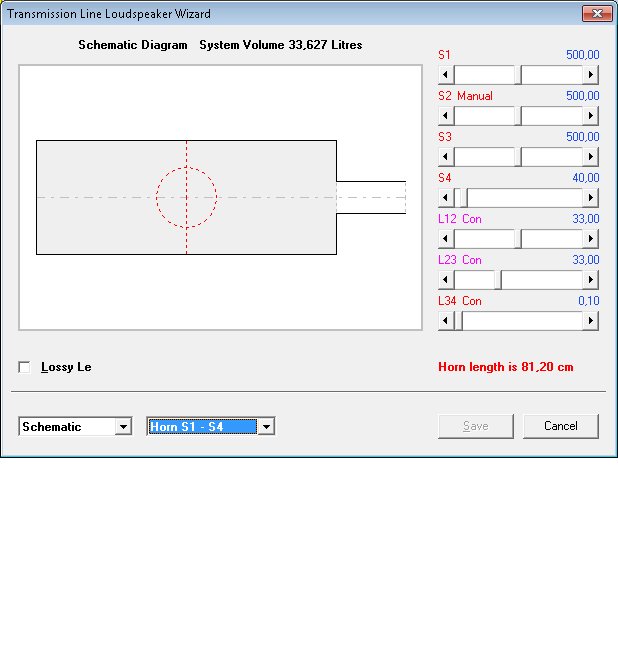This screenshot has width=618, height=652.
Task: Click the System Volume 33,627 Litres text
Action: pos(281,45)
